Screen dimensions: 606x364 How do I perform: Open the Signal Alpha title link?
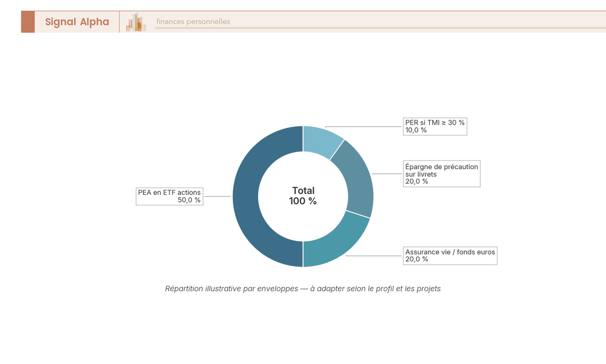(77, 22)
